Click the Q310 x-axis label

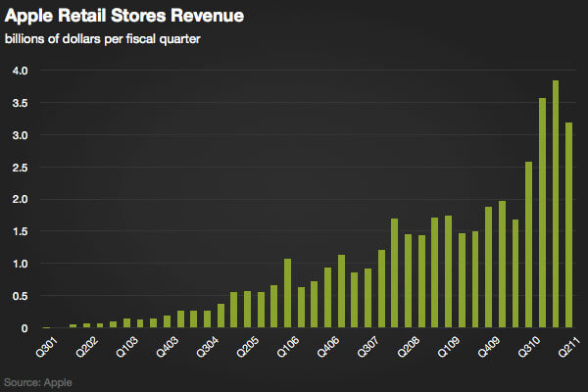click(x=529, y=347)
